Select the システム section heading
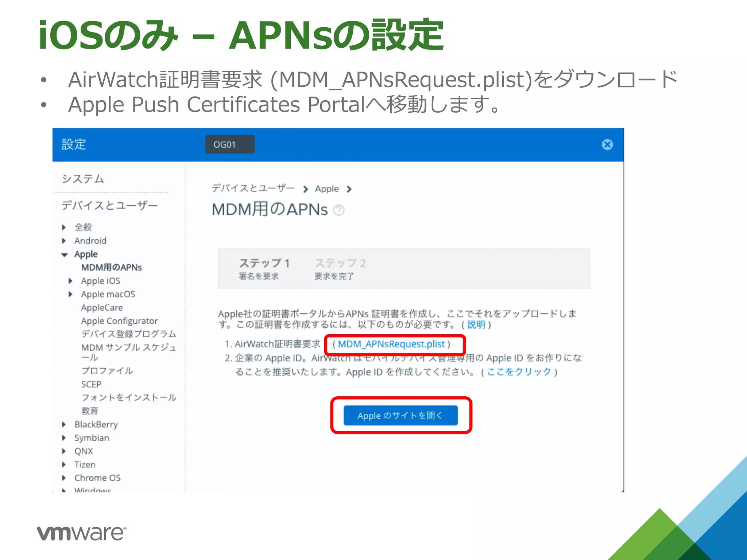 [x=83, y=179]
